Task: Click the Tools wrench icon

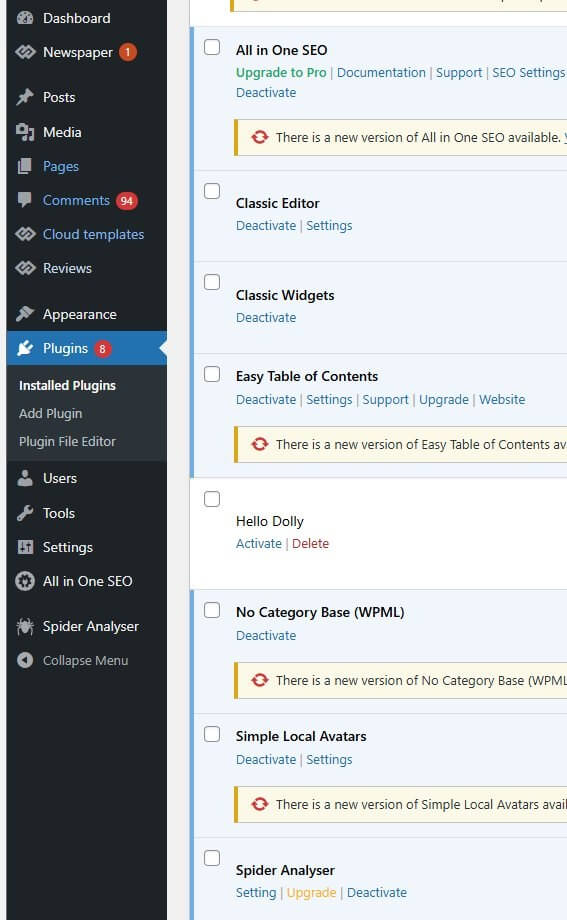Action: [25, 513]
